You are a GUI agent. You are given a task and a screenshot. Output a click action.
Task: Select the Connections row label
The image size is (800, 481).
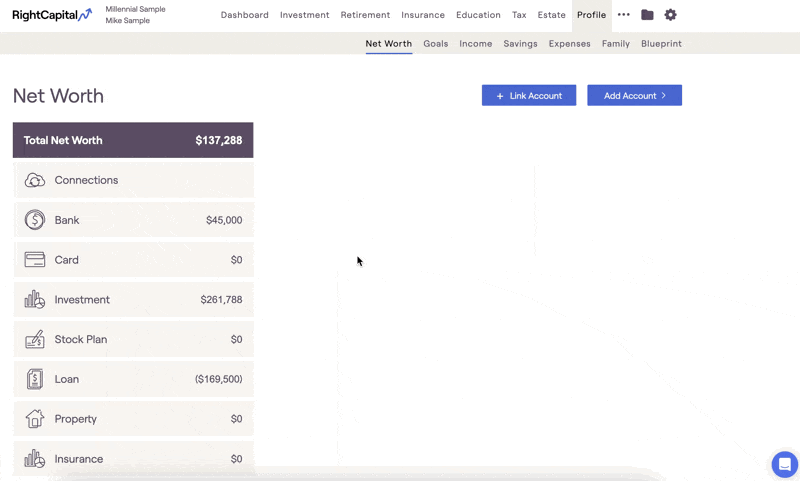[86, 180]
